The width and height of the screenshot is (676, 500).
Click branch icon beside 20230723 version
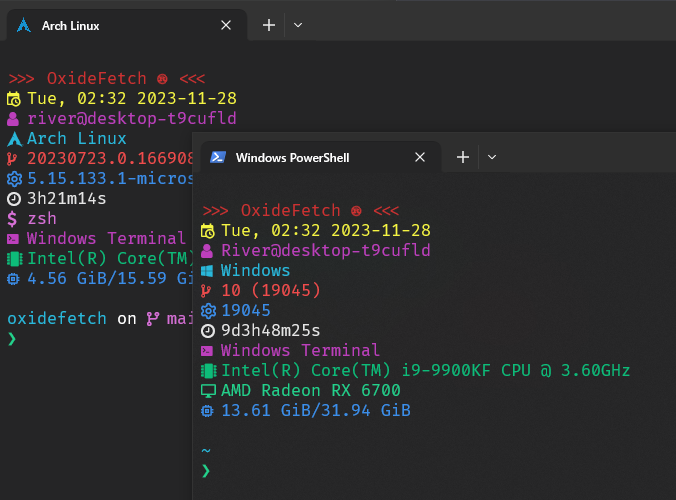pyautogui.click(x=12, y=159)
